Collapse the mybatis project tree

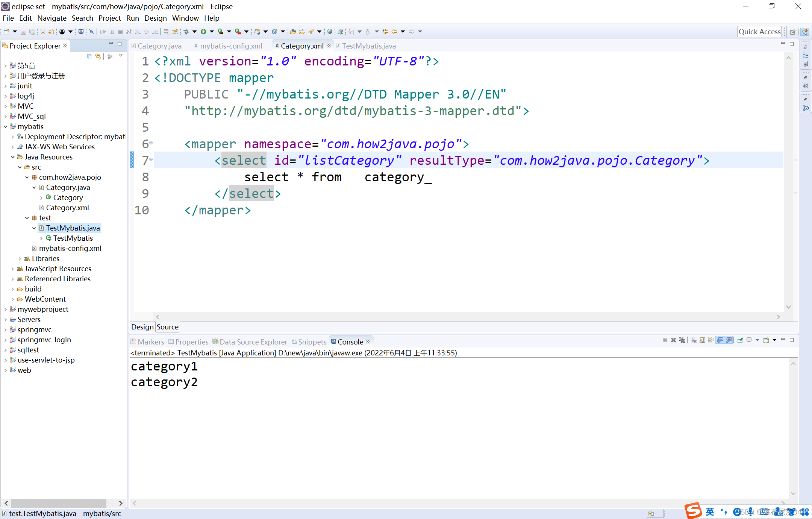coord(5,127)
